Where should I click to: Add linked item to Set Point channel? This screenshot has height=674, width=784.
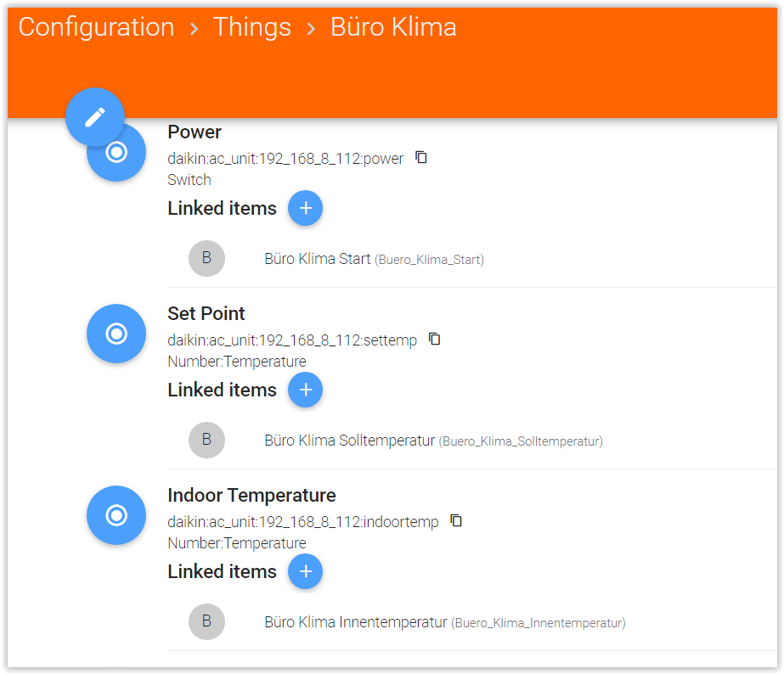pos(305,390)
